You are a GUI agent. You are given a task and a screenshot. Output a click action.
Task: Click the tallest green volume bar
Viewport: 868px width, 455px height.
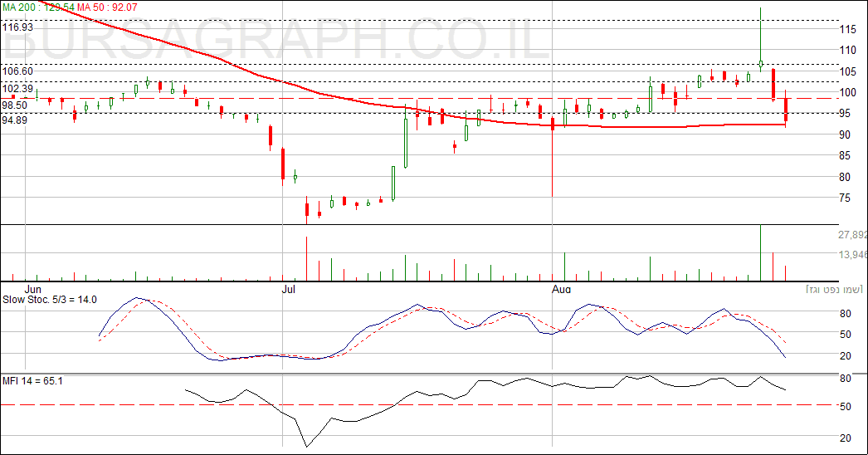pyautogui.click(x=761, y=252)
